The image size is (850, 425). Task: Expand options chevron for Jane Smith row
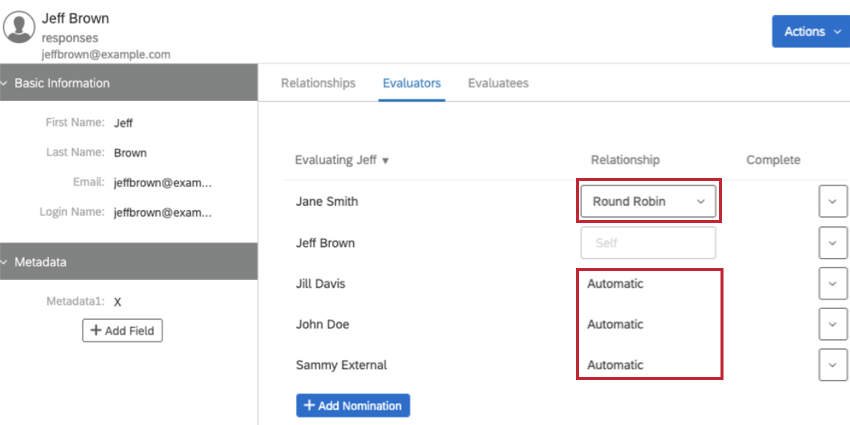tap(832, 201)
